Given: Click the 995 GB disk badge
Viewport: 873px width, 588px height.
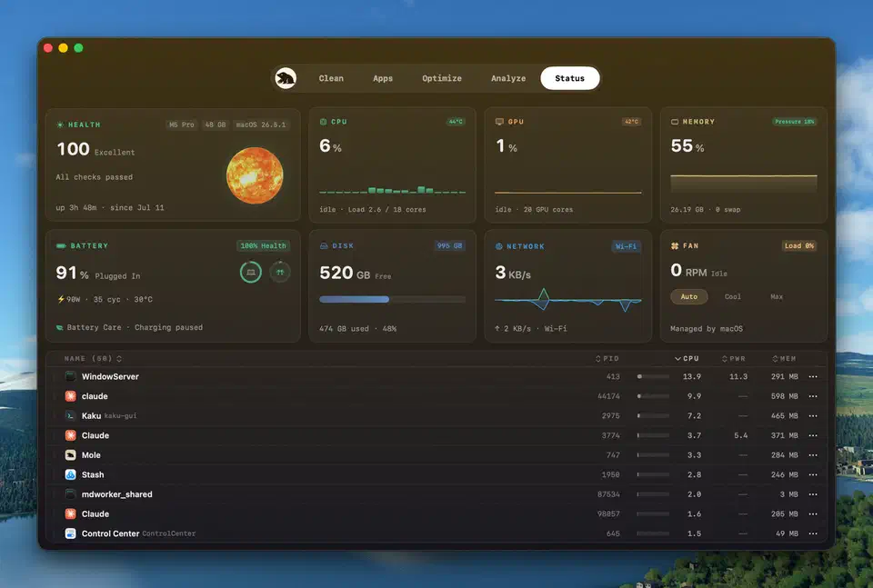Looking at the screenshot, I should [450, 245].
